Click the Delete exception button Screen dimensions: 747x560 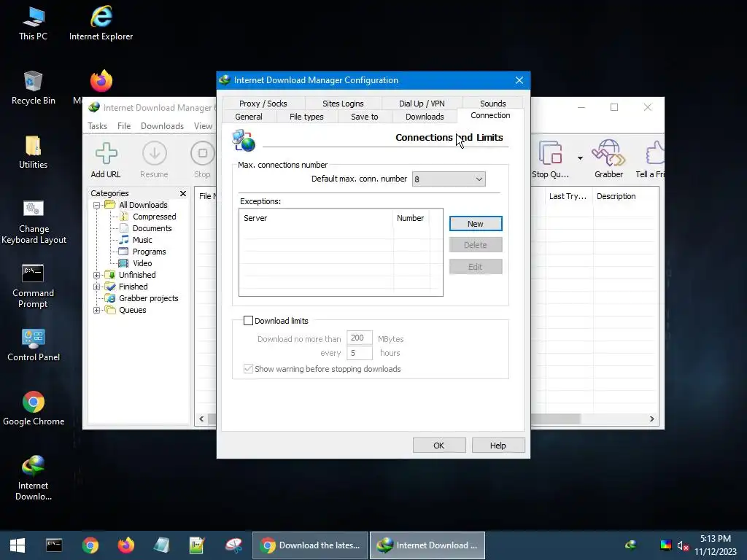[x=476, y=245]
